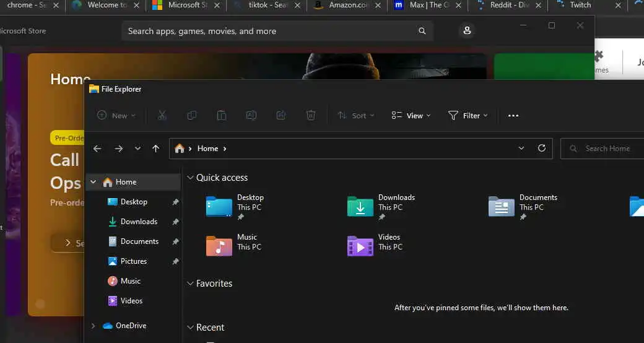Select the Documents folder in Quick access
This screenshot has width=644, height=343.
pyautogui.click(x=523, y=207)
